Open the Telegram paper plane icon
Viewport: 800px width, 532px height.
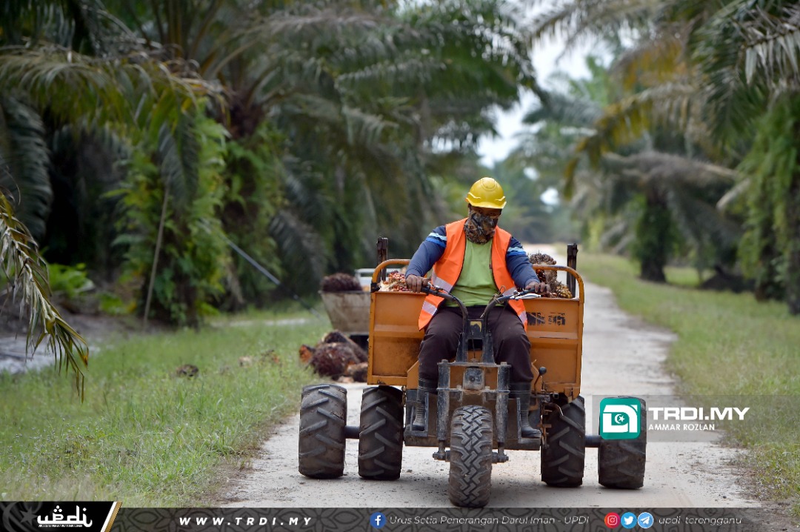[645, 520]
